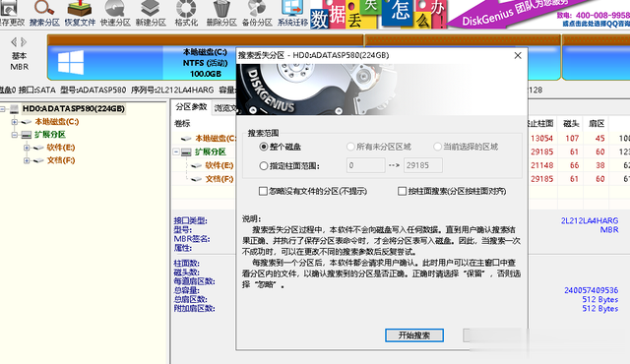Collapse 扩展分区 row in the partition table
Viewport: 630px width, 364px height.
click(x=176, y=152)
